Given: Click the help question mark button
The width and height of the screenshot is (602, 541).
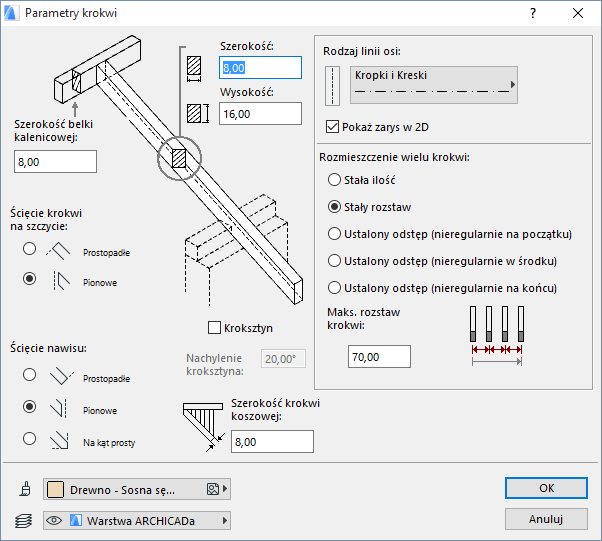Looking at the screenshot, I should (x=533, y=13).
